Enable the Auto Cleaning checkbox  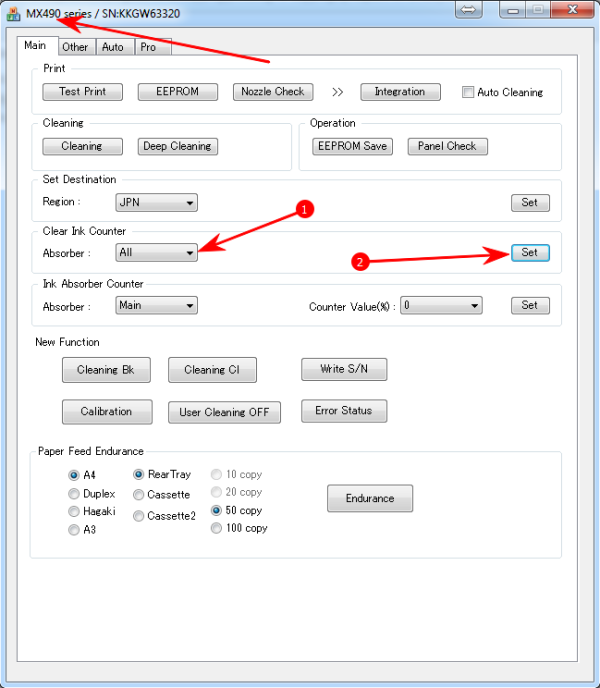[468, 92]
